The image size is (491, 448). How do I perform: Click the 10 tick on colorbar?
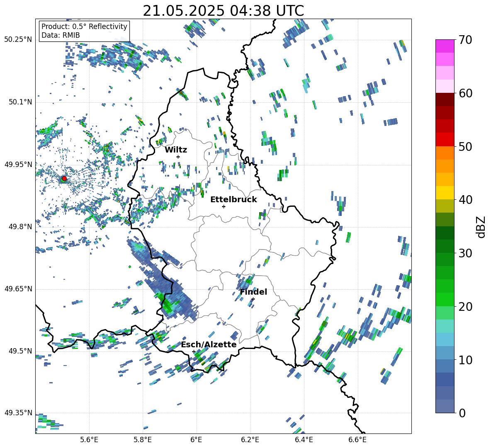pos(465,360)
